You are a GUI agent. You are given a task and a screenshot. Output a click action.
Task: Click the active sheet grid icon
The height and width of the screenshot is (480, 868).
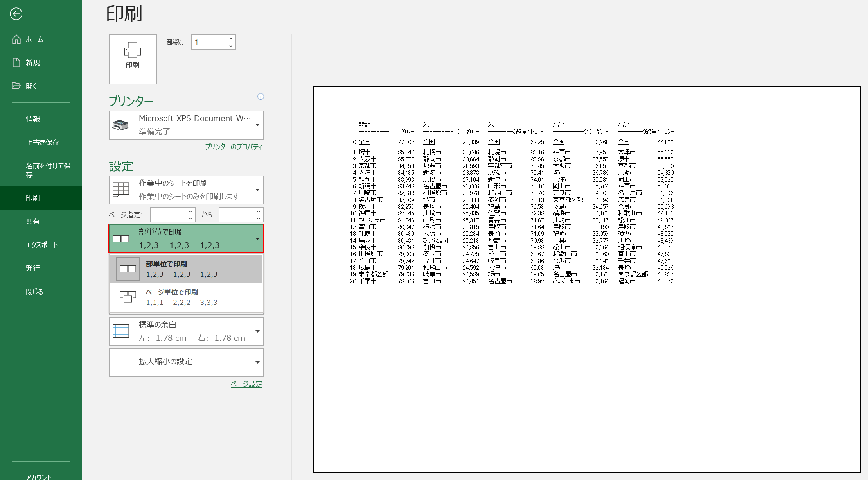(121, 190)
